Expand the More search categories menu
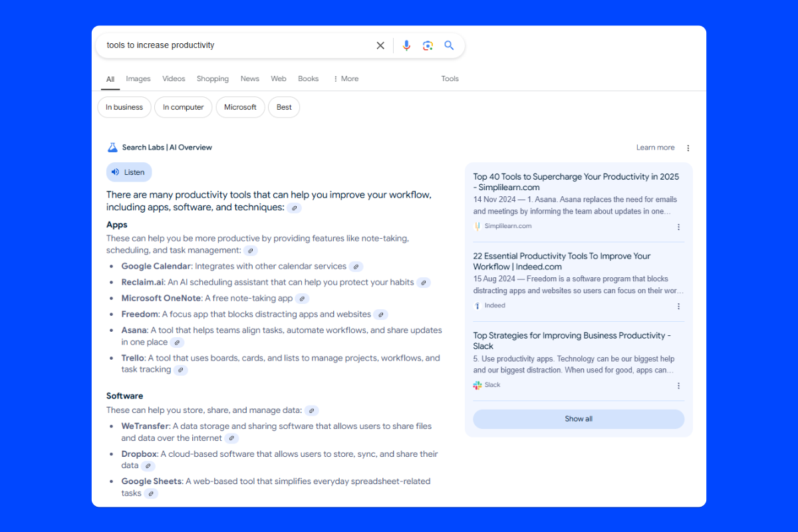Image resolution: width=798 pixels, height=532 pixels. (x=346, y=78)
